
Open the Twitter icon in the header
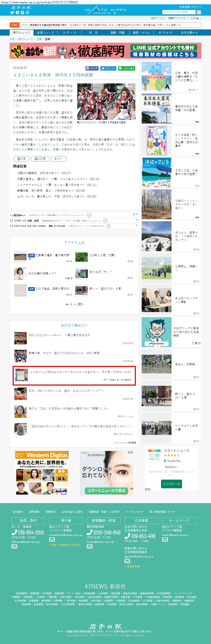tap(12, 12)
